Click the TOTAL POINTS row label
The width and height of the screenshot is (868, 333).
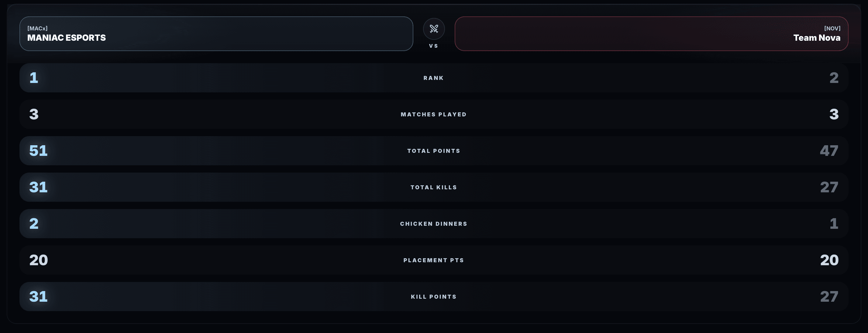tap(434, 151)
